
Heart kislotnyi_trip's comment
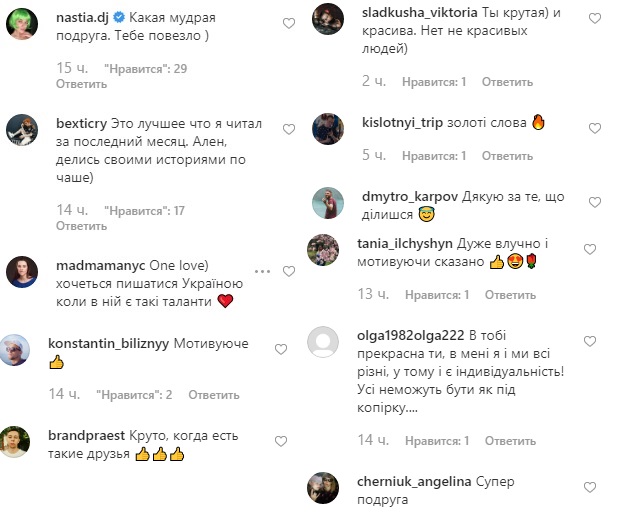594,128
